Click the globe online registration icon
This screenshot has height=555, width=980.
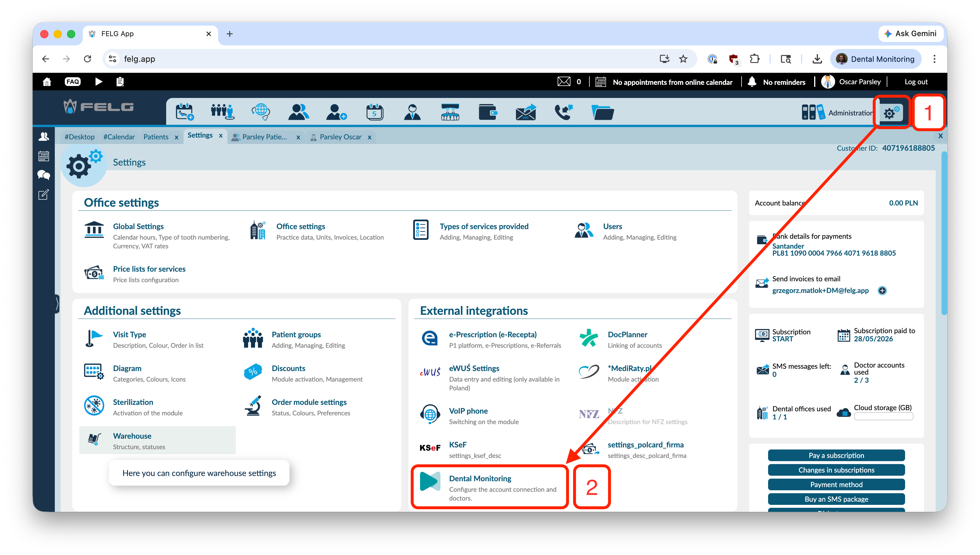(261, 112)
